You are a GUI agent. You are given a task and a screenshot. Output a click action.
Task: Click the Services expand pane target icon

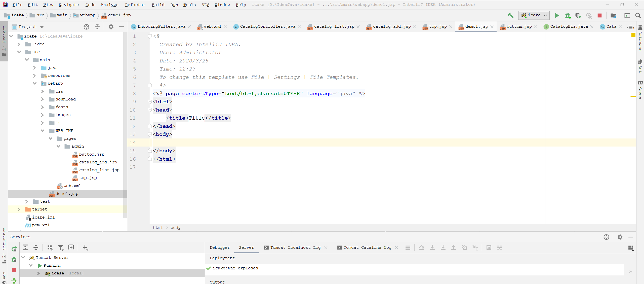click(606, 237)
